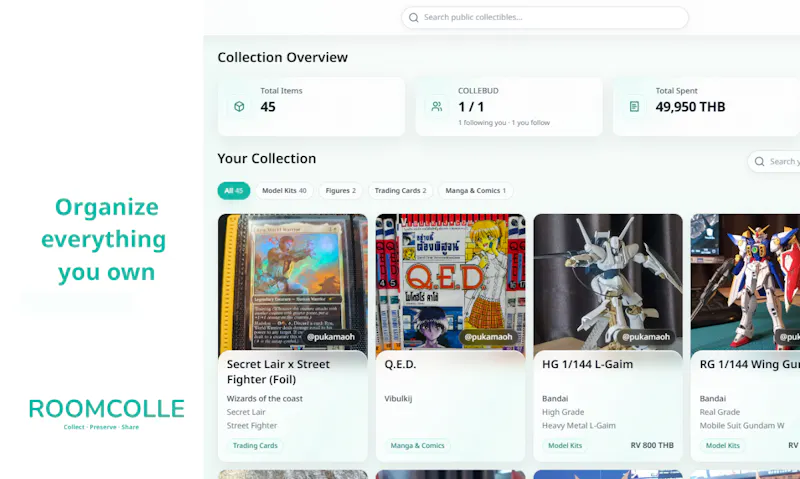Image resolution: width=800 pixels, height=479 pixels.
Task: Click the "RV 800 THB" value
Action: point(652,445)
